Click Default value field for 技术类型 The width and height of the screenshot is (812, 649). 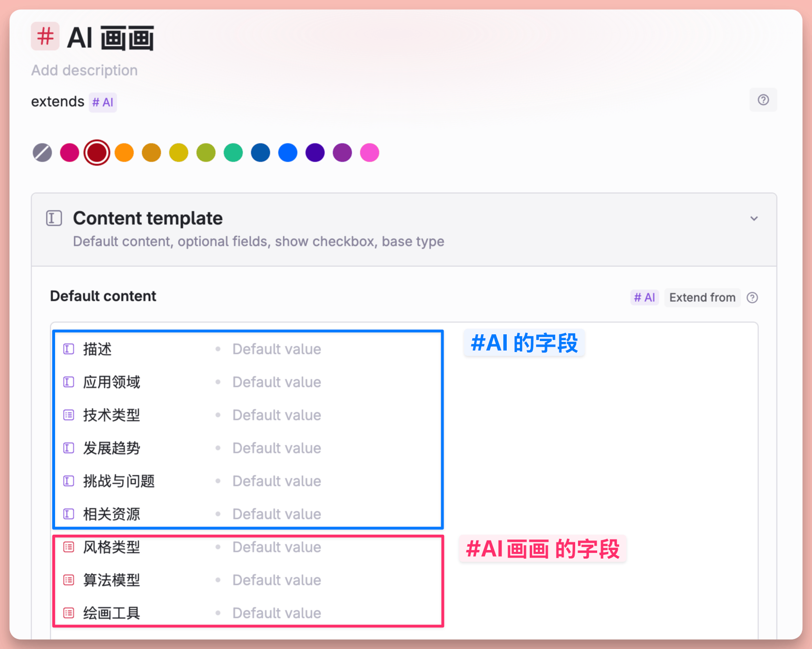point(277,415)
